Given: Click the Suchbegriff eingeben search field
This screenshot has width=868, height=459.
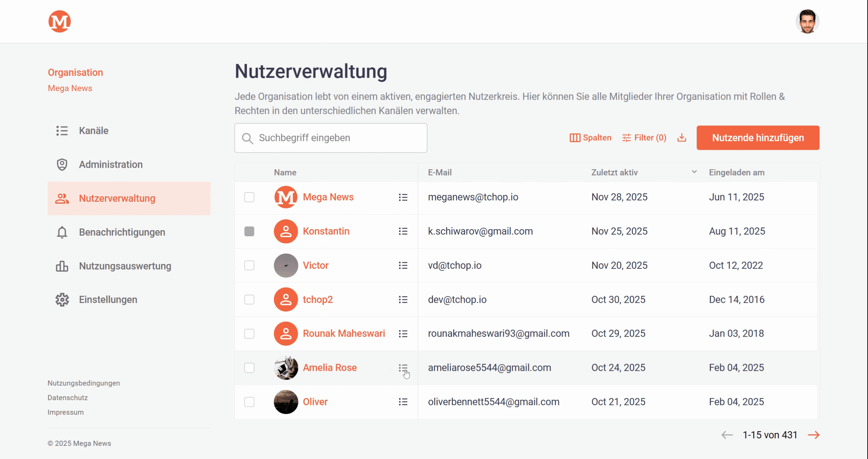Looking at the screenshot, I should point(331,138).
